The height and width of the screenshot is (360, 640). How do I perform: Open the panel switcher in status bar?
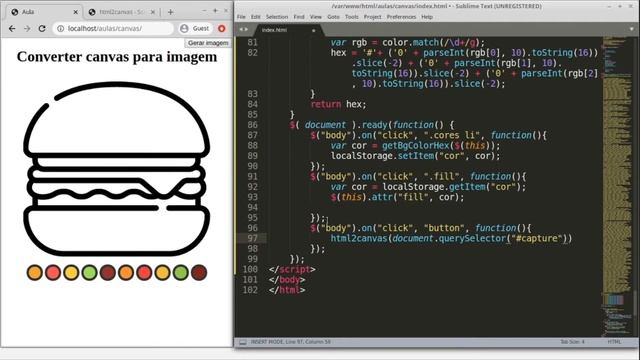[x=242, y=342]
